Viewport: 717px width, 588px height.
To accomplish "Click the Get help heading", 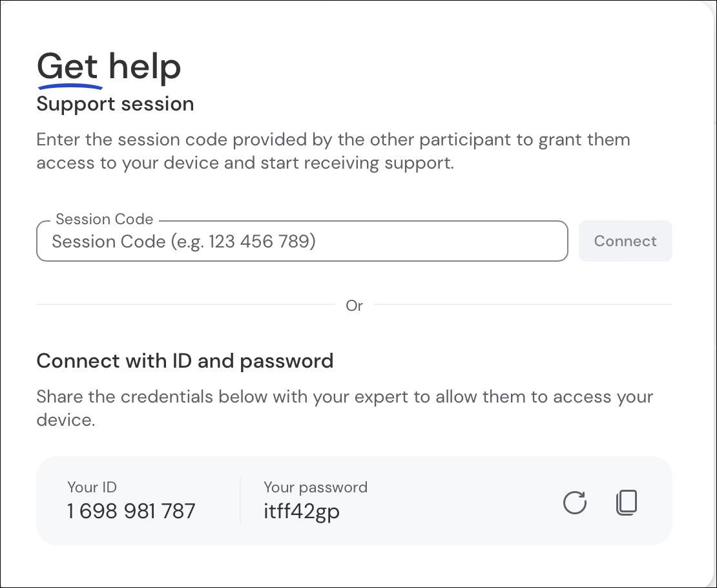I will pyautogui.click(x=108, y=65).
